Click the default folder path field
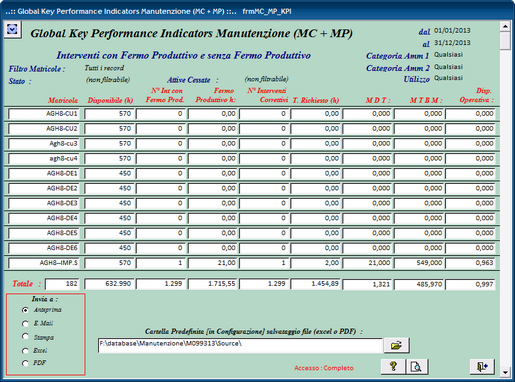 pyautogui.click(x=240, y=345)
